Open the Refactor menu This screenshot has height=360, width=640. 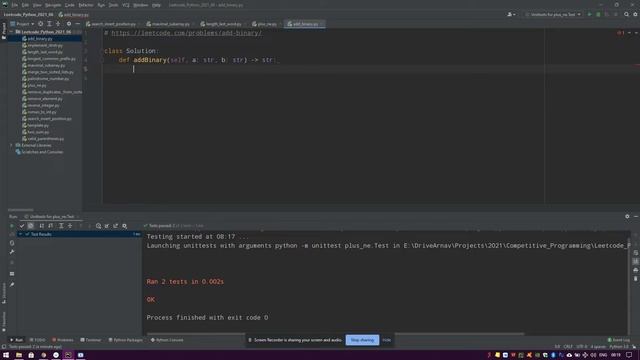point(86,5)
